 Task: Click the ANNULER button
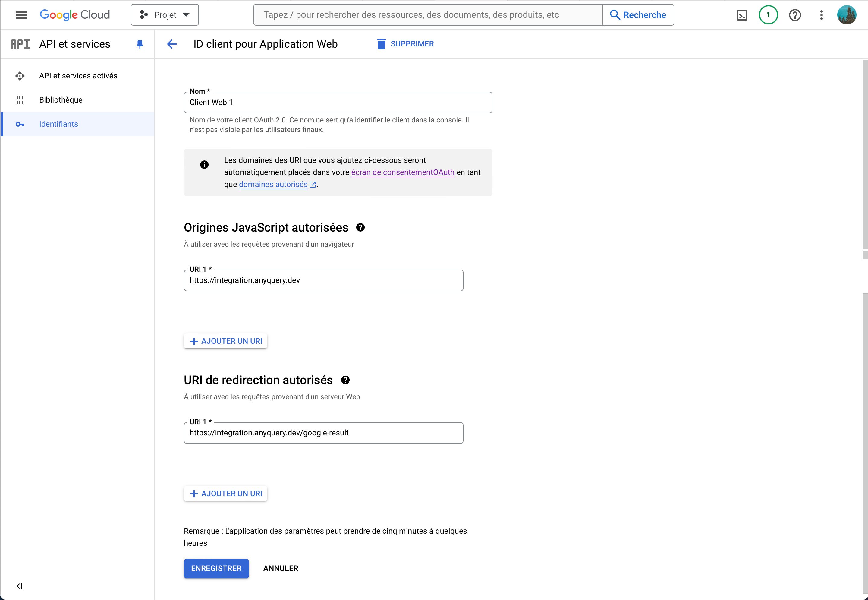[281, 568]
